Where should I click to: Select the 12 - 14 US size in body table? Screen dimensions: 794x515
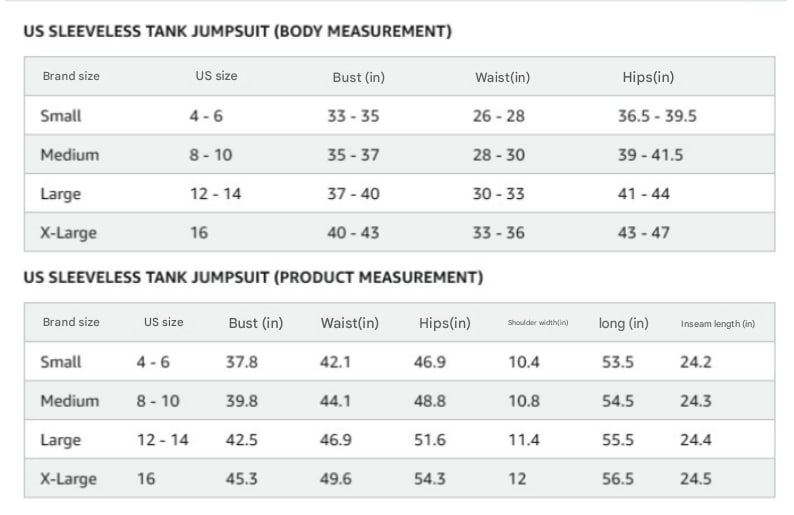(x=216, y=193)
